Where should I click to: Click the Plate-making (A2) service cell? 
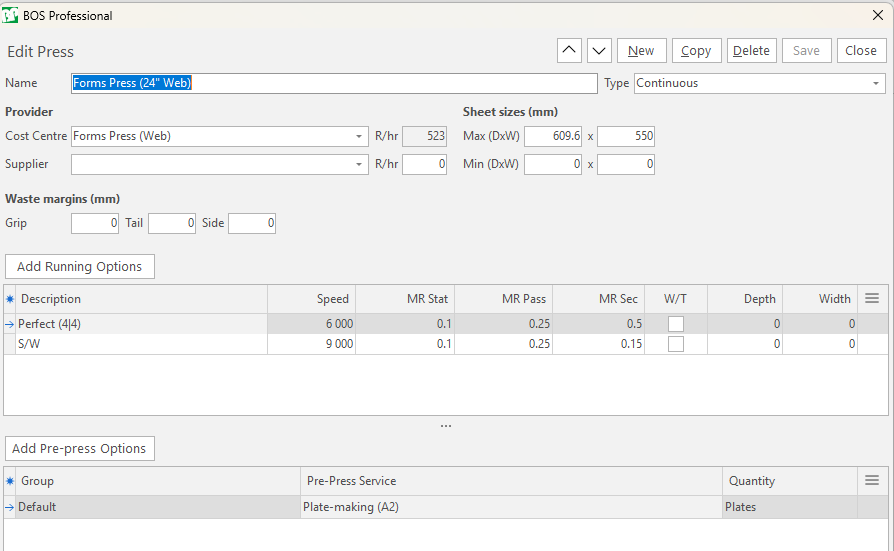click(511, 507)
